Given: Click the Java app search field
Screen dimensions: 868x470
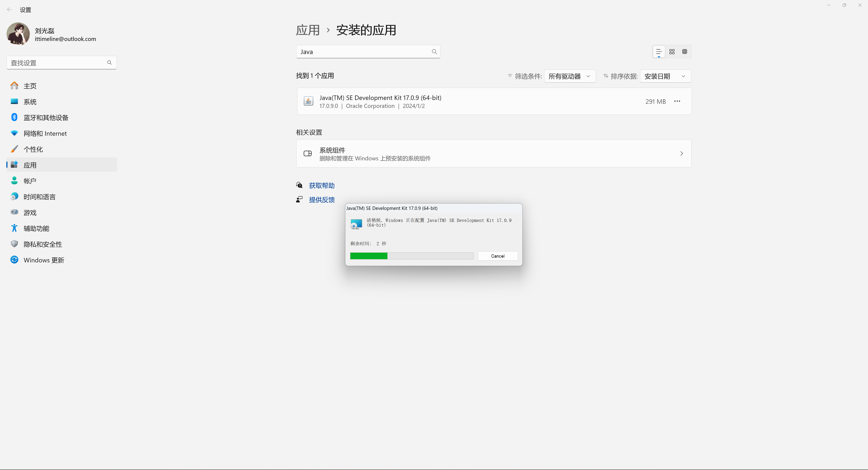Looking at the screenshot, I should [x=368, y=52].
